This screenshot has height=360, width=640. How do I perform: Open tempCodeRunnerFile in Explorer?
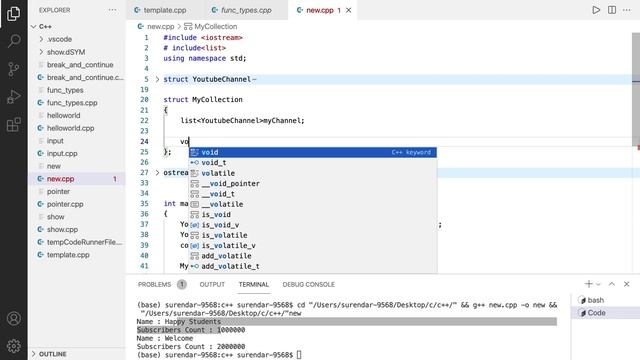77,242
